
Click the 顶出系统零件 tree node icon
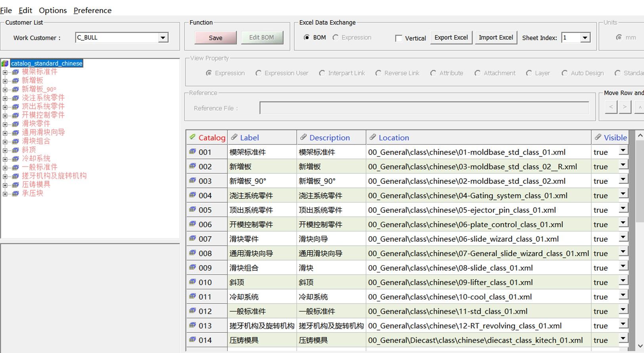pos(15,107)
